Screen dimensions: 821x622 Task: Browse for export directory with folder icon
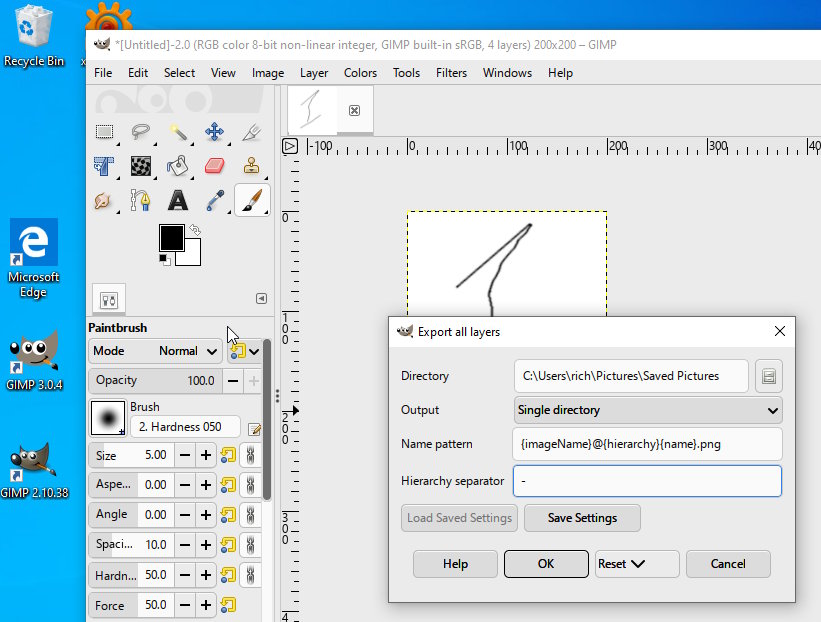768,377
